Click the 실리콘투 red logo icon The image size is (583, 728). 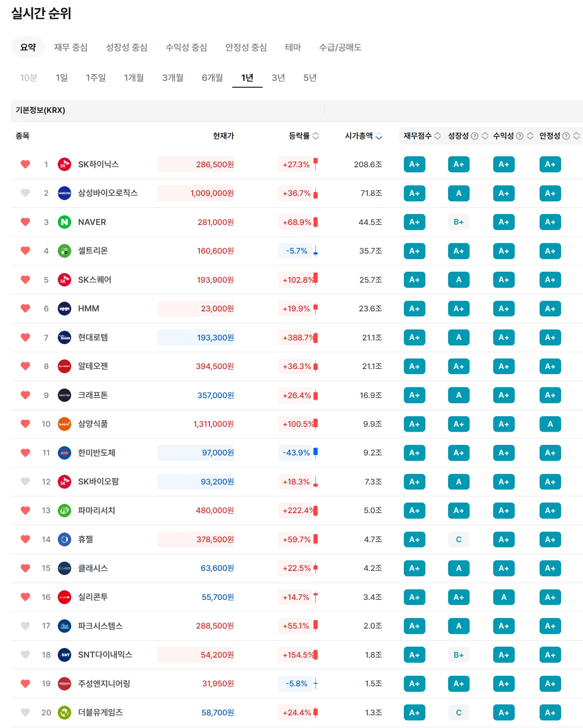click(64, 597)
